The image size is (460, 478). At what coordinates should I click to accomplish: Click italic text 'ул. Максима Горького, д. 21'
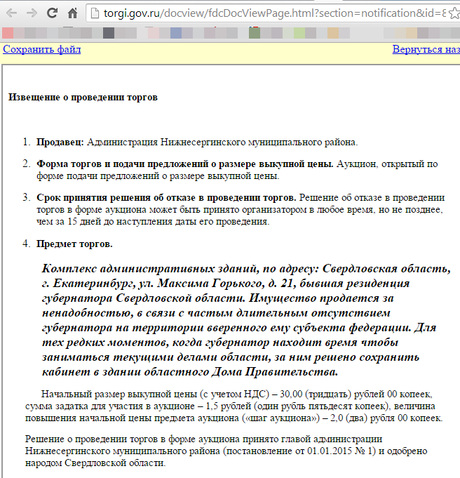[x=216, y=283]
